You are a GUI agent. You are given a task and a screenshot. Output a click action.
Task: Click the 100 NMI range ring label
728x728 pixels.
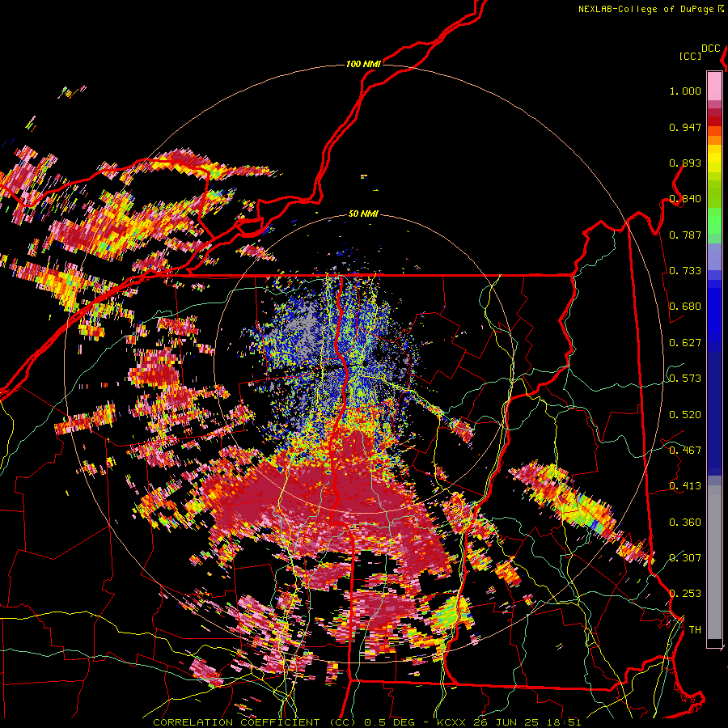pyautogui.click(x=363, y=64)
